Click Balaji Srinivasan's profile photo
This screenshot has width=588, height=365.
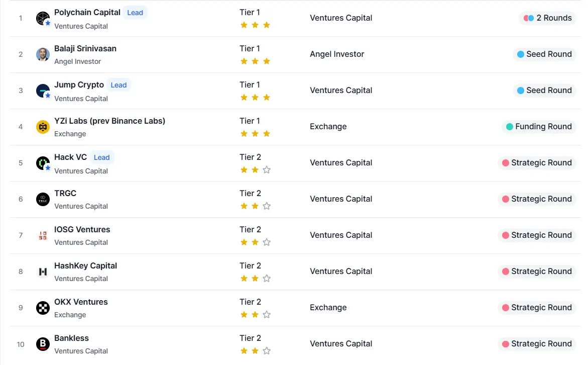click(43, 54)
